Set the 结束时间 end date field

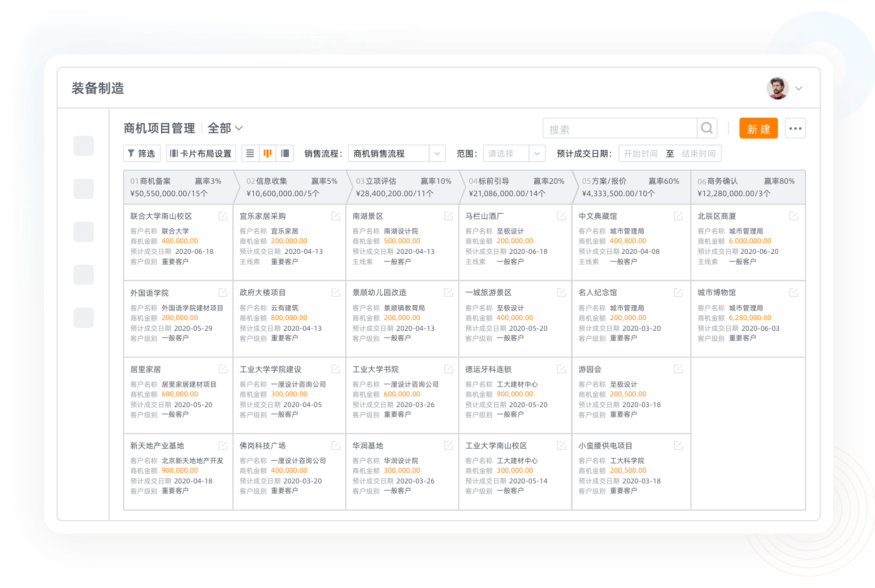coord(699,153)
